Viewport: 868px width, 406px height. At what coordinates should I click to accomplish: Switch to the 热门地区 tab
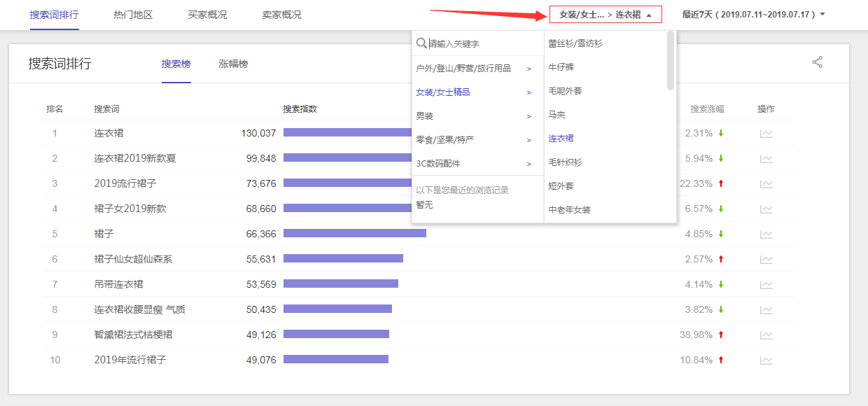click(133, 15)
